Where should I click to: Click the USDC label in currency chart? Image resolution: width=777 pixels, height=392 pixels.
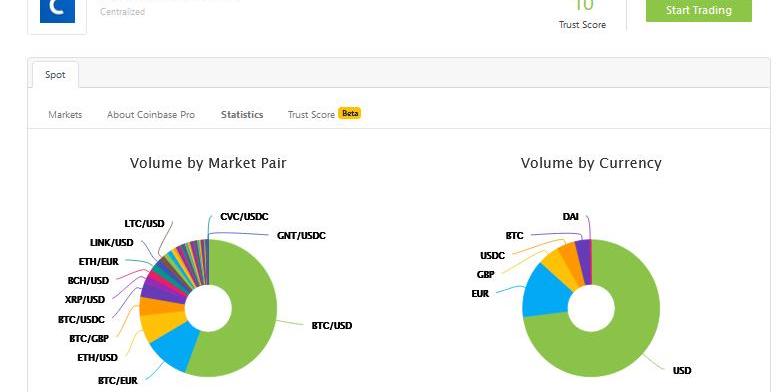pyautogui.click(x=492, y=255)
